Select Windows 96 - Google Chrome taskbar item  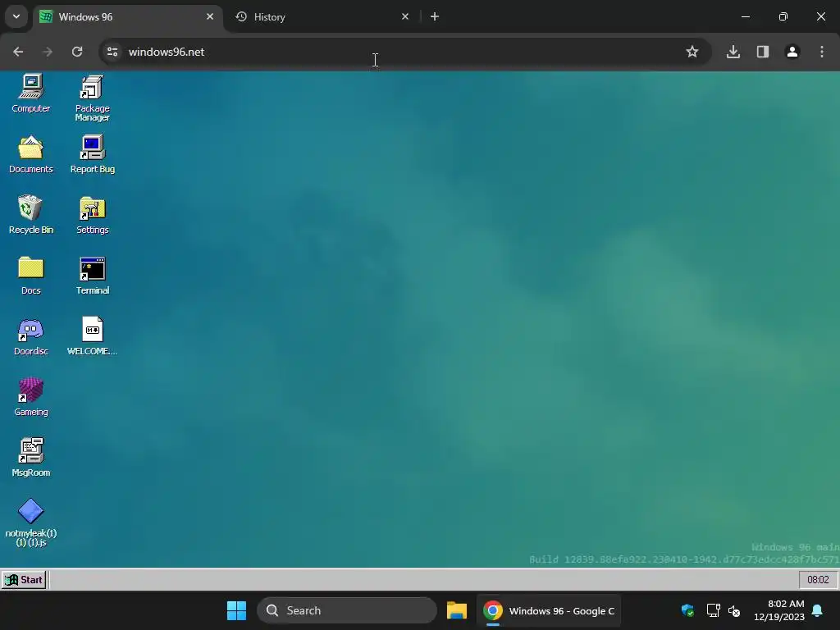click(549, 610)
